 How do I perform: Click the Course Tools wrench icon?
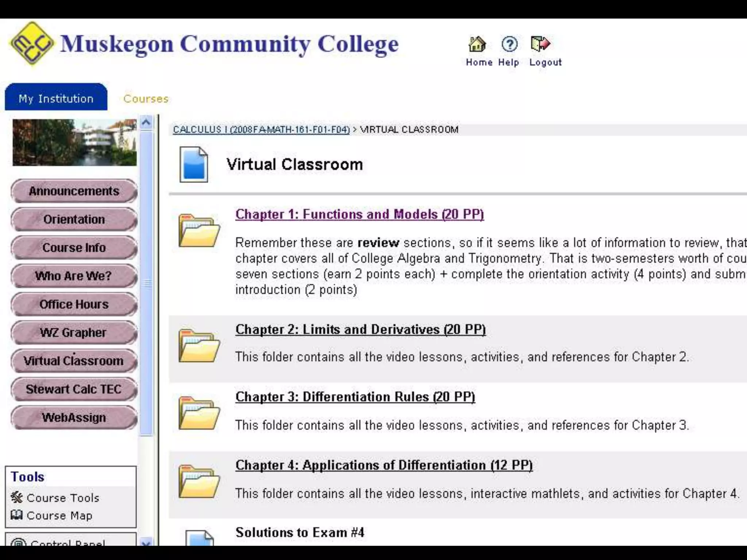tap(17, 497)
